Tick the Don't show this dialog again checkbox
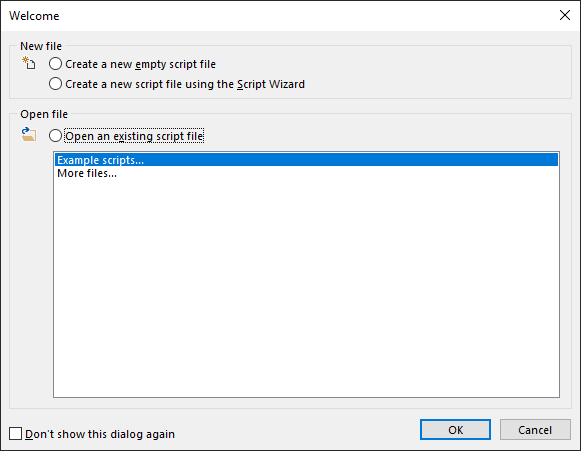Screen dimensions: 581x451 (16, 433)
